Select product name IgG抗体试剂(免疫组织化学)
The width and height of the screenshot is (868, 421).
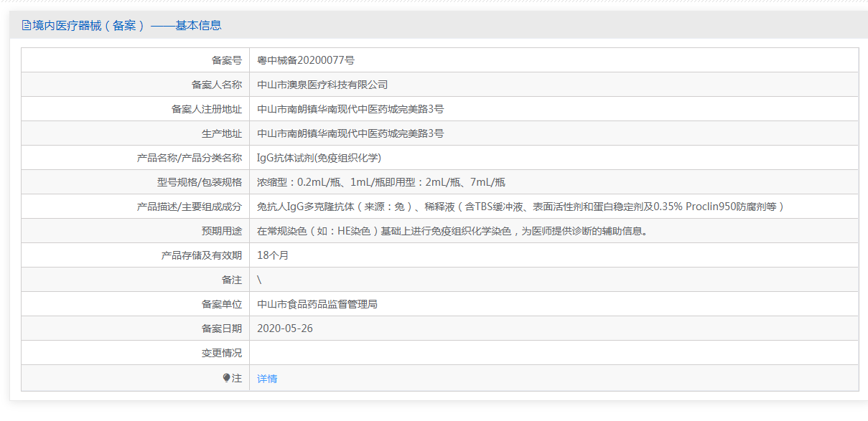(319, 158)
